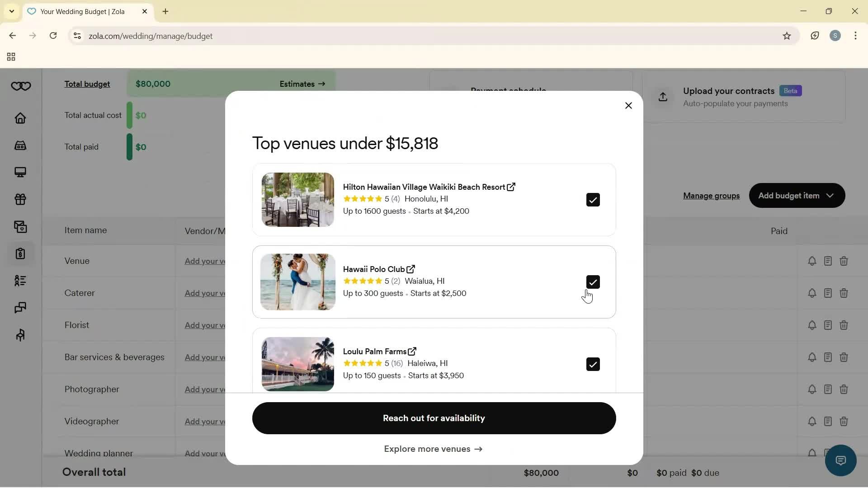
Task: Open the tab search chevron in browser
Action: click(x=11, y=11)
